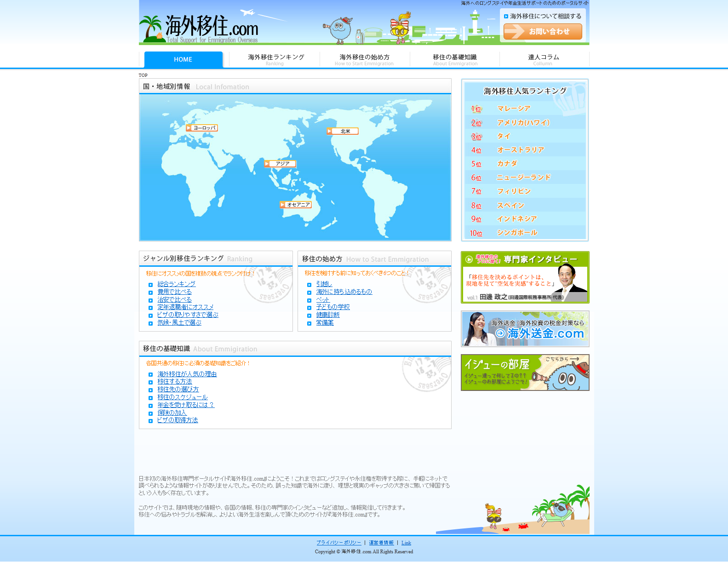This screenshot has width=728, height=562.
Task: Select rank 2 アメリカ(ハワイ) in ranking
Action: (525, 123)
